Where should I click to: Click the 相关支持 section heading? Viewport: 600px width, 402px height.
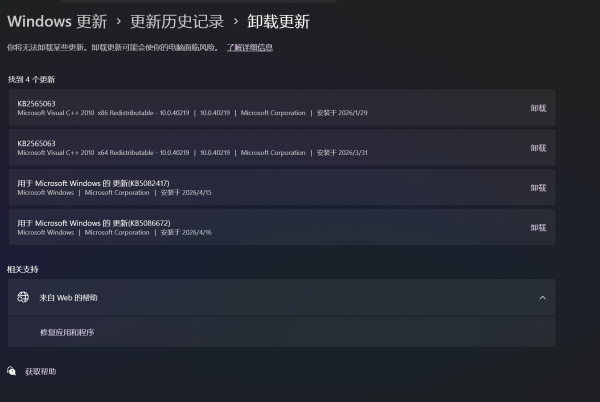[23, 269]
